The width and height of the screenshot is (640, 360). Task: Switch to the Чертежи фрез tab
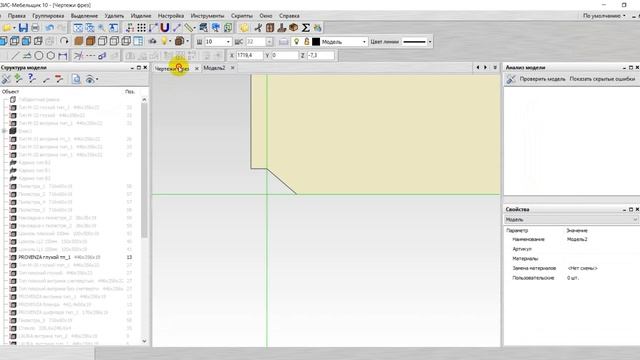172,69
